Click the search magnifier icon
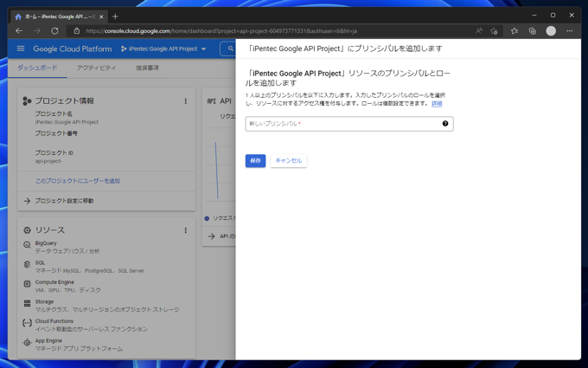Screen dimensions: 588x368 231,48
